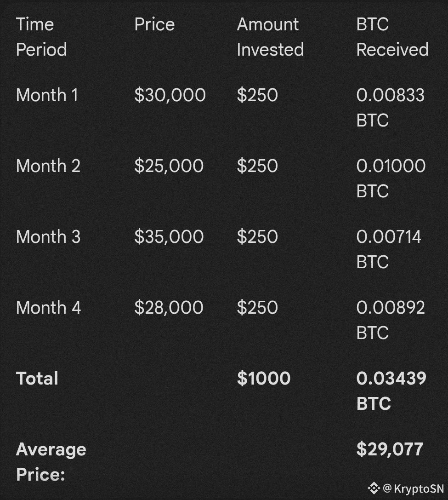Select the Time Period column header

click(x=41, y=37)
